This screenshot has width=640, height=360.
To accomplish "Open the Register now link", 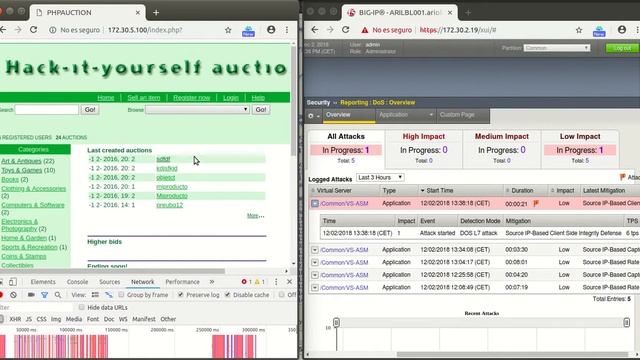I will pos(191,98).
